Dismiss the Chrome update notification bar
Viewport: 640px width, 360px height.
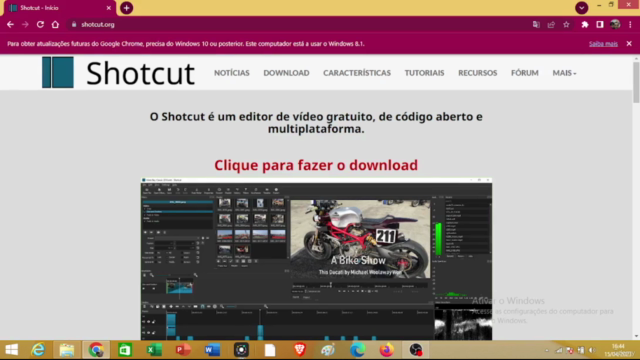pyautogui.click(x=629, y=43)
